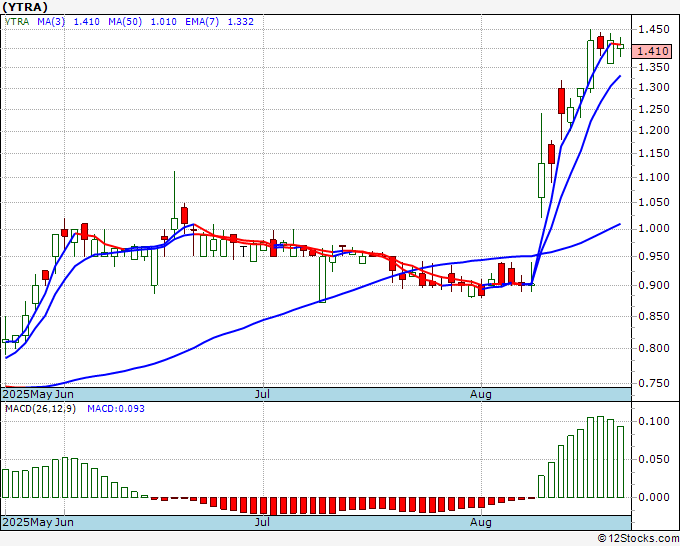This screenshot has height=546, width=680.
Task: Click the 0.750 price axis label
Action: click(x=654, y=383)
